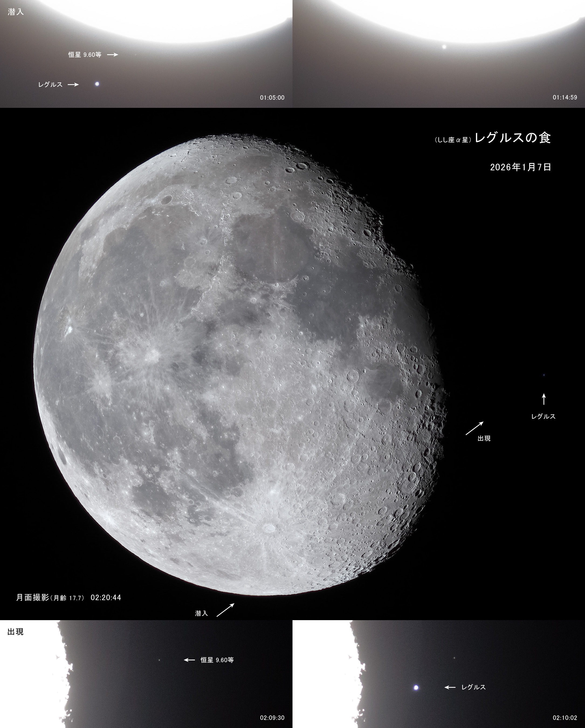The height and width of the screenshot is (728, 585).
Task: Click the bright Regulus star in the 02:10:02 frame
Action: click(416, 688)
